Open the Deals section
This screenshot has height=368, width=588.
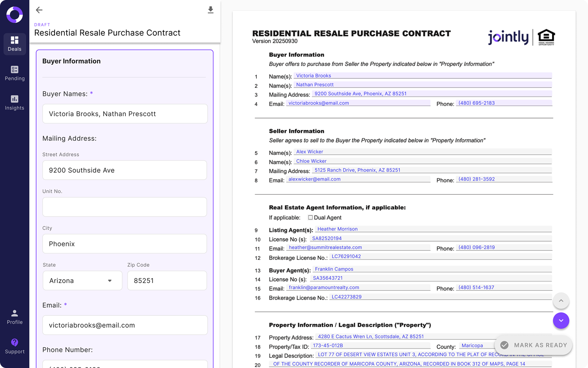14,44
